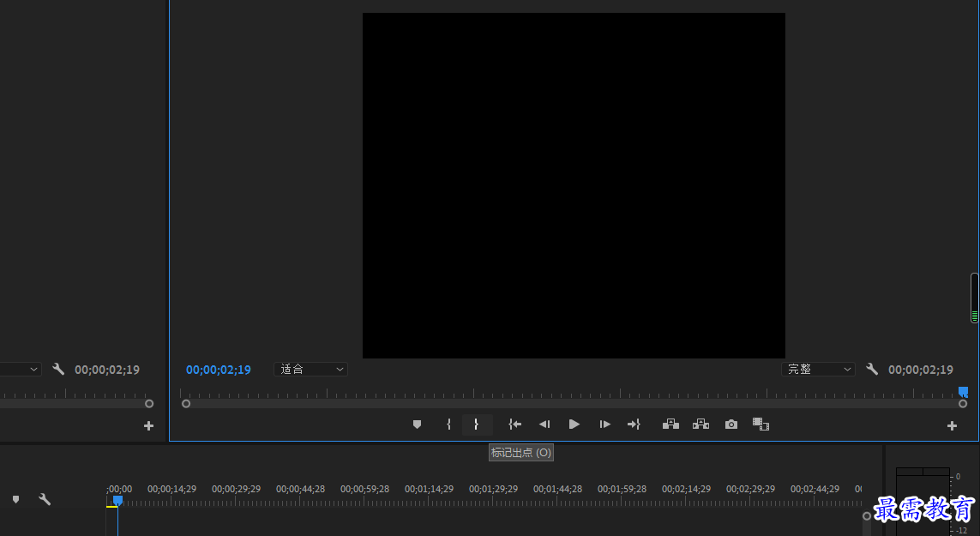980x536 pixels.
Task: Click the Mark Out button
Action: pyautogui.click(x=477, y=425)
